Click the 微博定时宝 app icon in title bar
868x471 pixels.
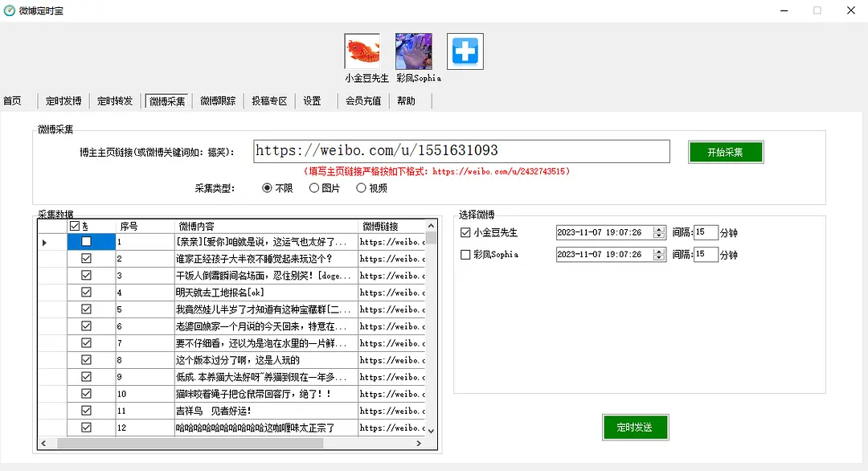[x=10, y=10]
